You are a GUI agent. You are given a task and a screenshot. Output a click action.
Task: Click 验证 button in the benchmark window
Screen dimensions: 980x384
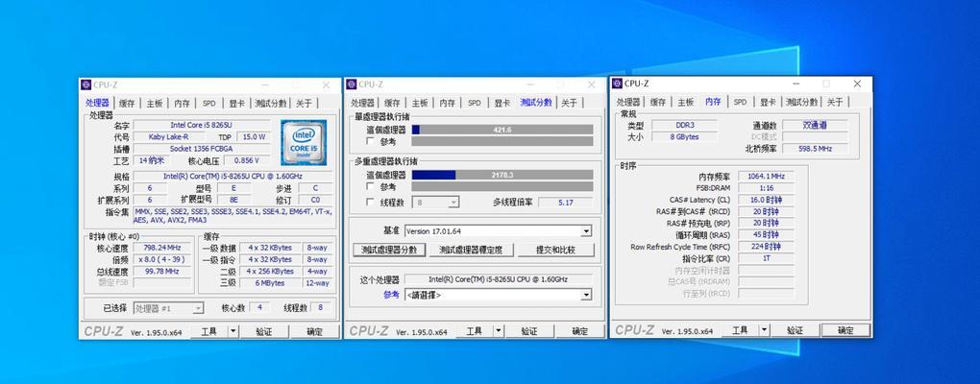coord(528,331)
